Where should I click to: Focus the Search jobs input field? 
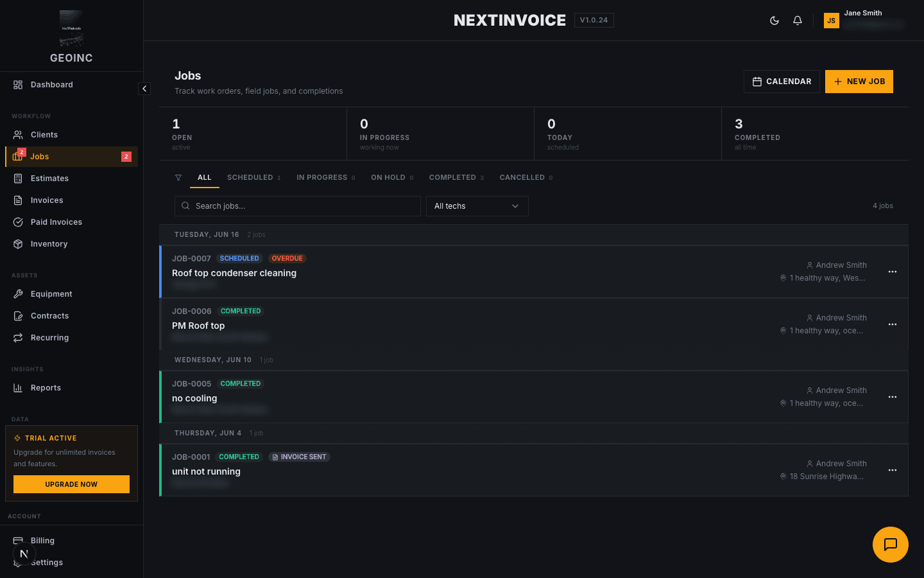[x=298, y=206]
